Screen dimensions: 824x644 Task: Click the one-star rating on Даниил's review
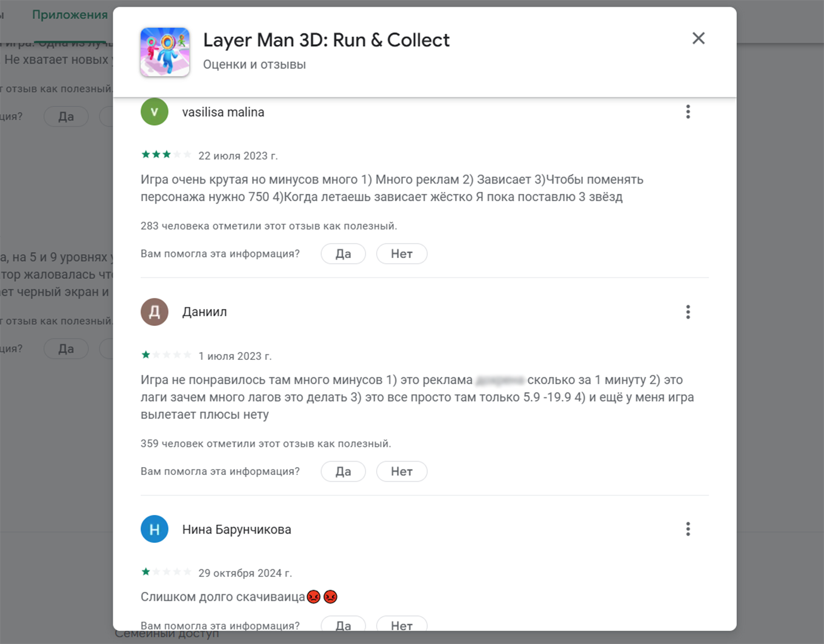click(x=166, y=355)
